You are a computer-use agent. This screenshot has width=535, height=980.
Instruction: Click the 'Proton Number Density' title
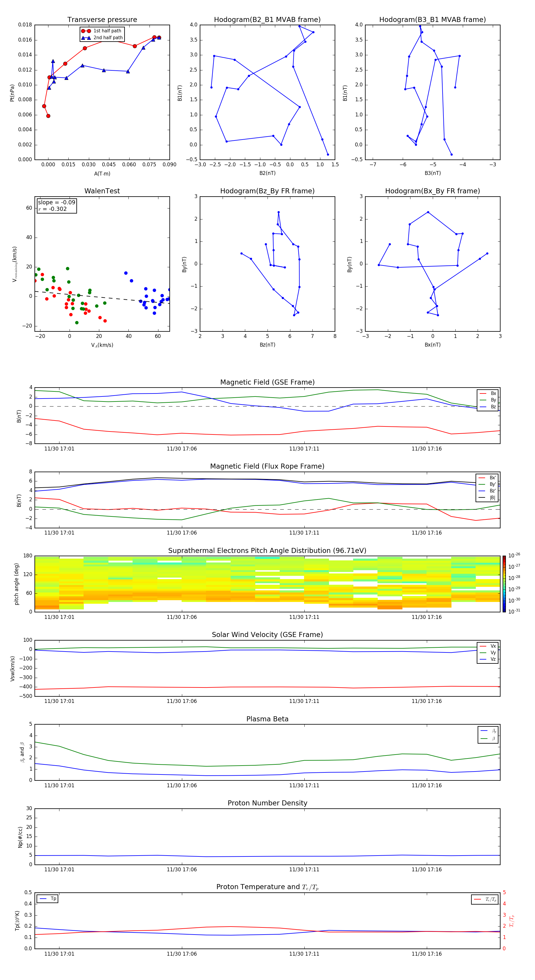(x=267, y=803)
